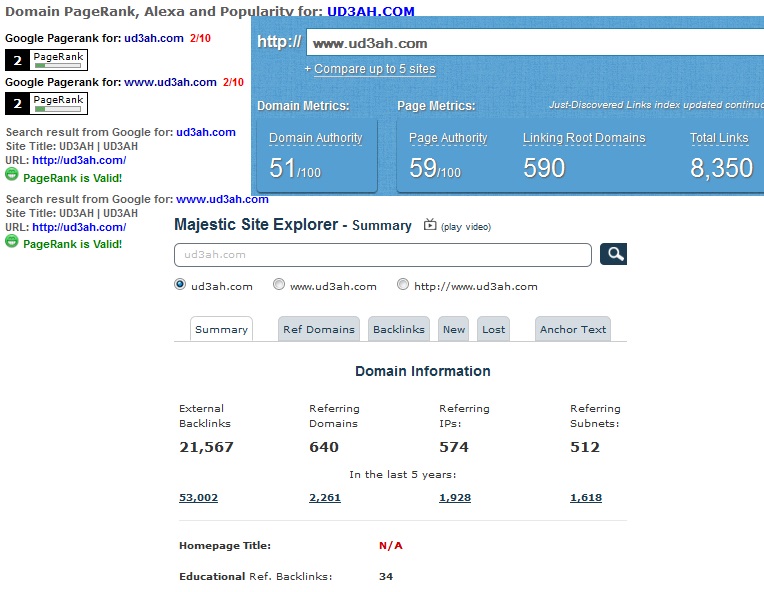
Task: Click the first URL http://ud3ah.com/ link
Action: pyautogui.click(x=79, y=160)
